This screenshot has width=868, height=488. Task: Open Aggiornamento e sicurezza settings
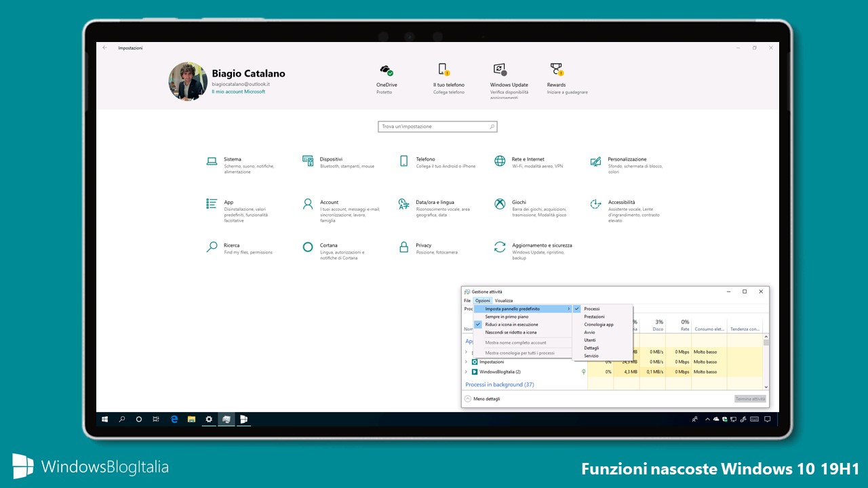pos(533,251)
